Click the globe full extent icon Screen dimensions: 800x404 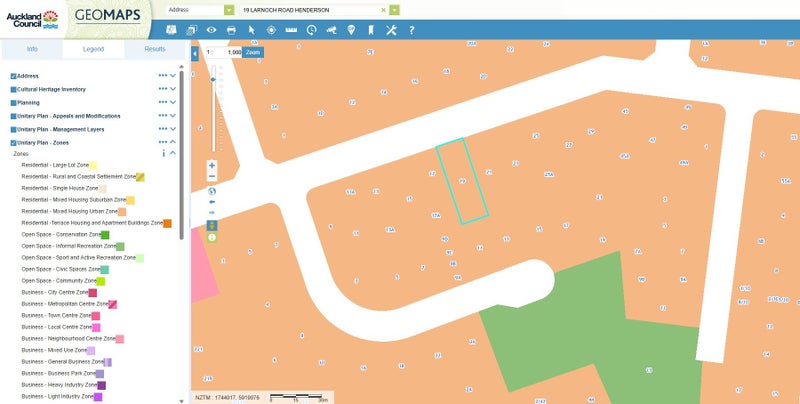click(212, 189)
